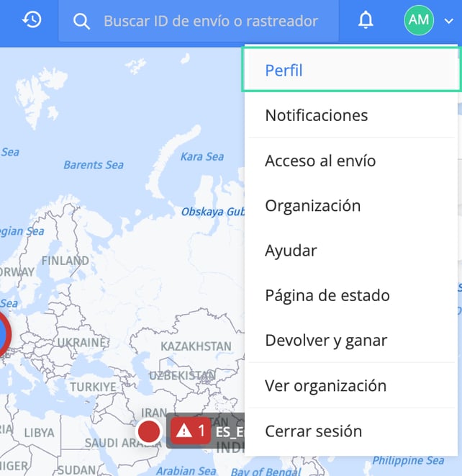Click 'Ver organización' in the menu
This screenshot has width=462, height=476.
click(x=325, y=385)
